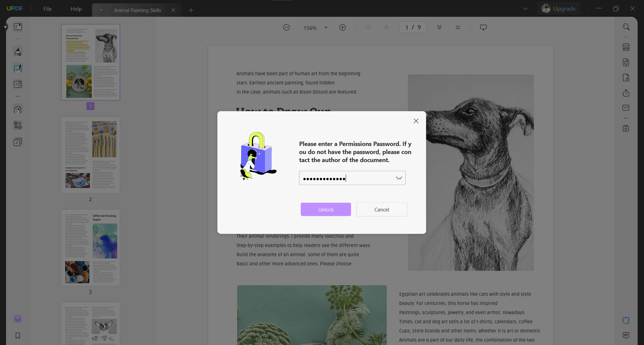Screen dimensions: 644x345
Task: Toggle the Bookmark panel icon
Action: coord(18,336)
